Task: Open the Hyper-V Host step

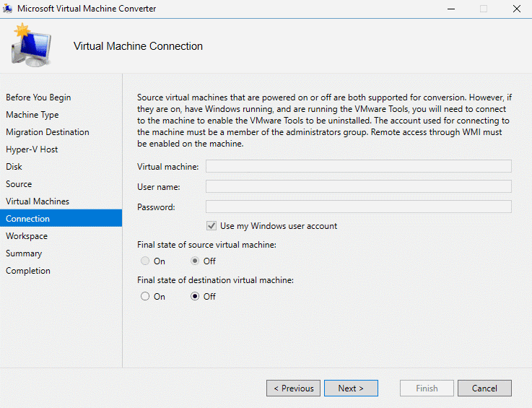Action: click(32, 149)
